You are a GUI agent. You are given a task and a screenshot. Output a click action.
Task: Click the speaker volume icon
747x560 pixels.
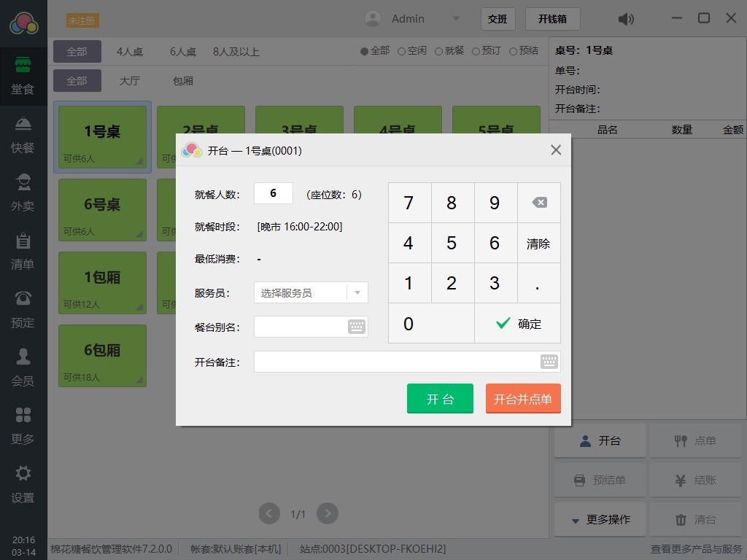click(x=626, y=19)
